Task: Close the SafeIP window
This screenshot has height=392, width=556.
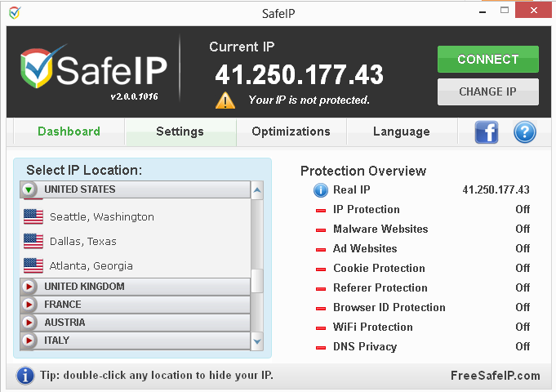Action: [x=534, y=11]
